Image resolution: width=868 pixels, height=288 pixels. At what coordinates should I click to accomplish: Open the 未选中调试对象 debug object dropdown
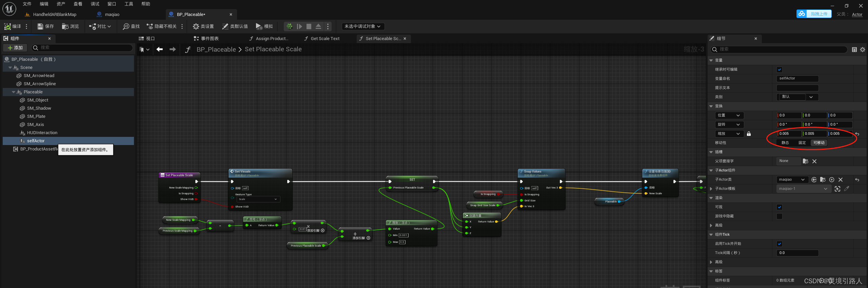363,26
